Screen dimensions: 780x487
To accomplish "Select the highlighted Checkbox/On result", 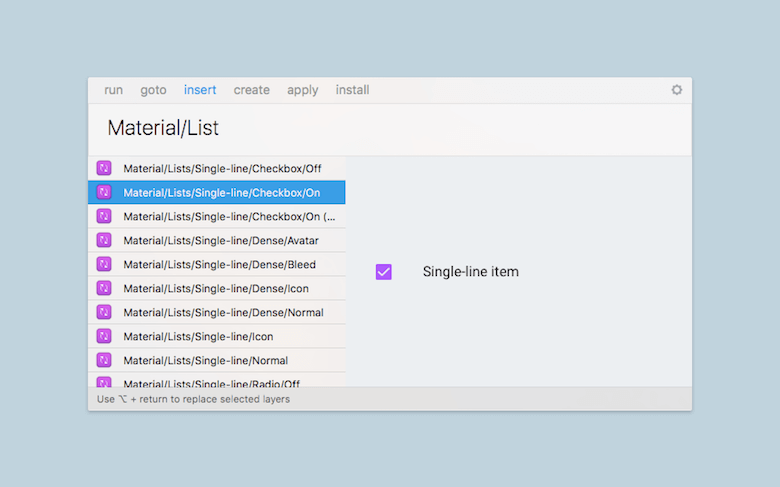I will tap(222, 192).
